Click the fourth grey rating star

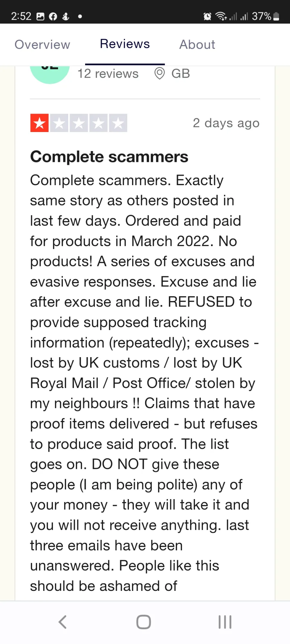[99, 123]
